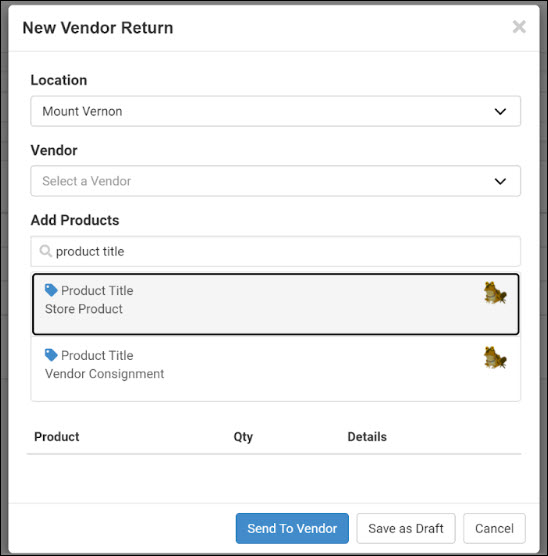Click the Product column header

click(x=57, y=437)
